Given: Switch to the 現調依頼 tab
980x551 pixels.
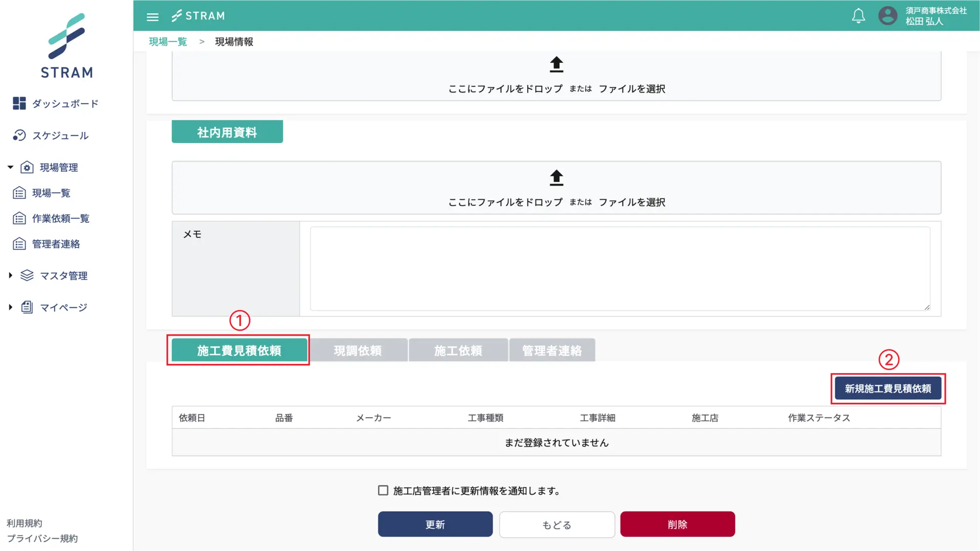Looking at the screenshot, I should click(359, 350).
